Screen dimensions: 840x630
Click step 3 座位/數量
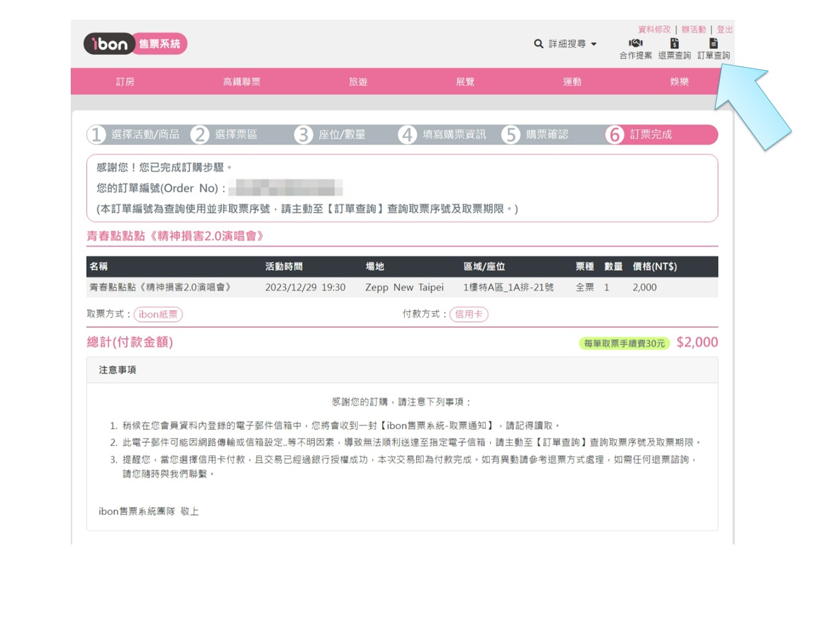(x=330, y=134)
